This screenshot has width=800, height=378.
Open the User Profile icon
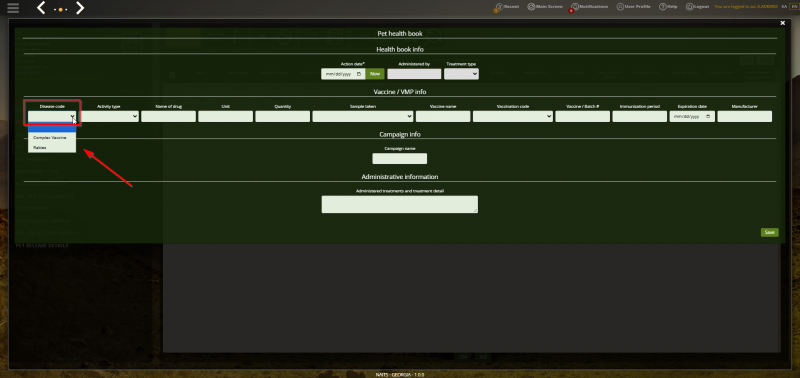pyautogui.click(x=620, y=7)
